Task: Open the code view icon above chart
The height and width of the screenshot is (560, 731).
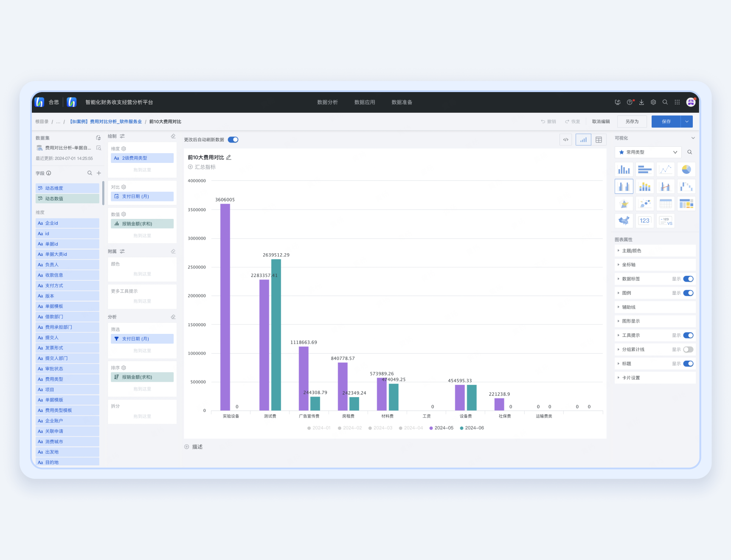Action: coord(565,140)
